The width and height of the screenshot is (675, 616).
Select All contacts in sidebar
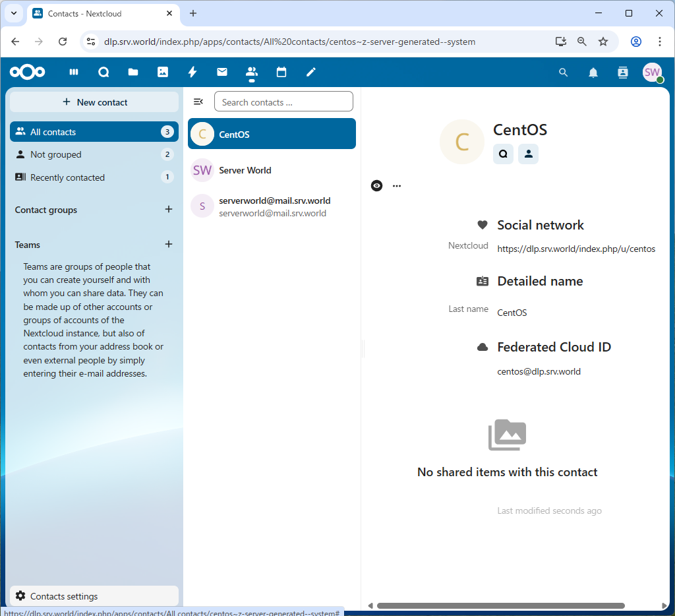pyautogui.click(x=94, y=132)
